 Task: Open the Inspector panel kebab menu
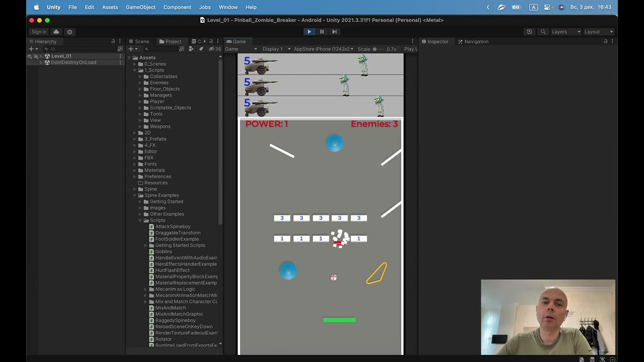pyautogui.click(x=612, y=41)
